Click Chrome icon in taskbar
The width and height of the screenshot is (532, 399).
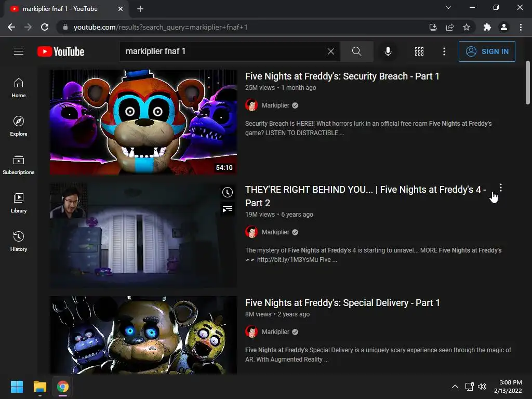point(63,387)
